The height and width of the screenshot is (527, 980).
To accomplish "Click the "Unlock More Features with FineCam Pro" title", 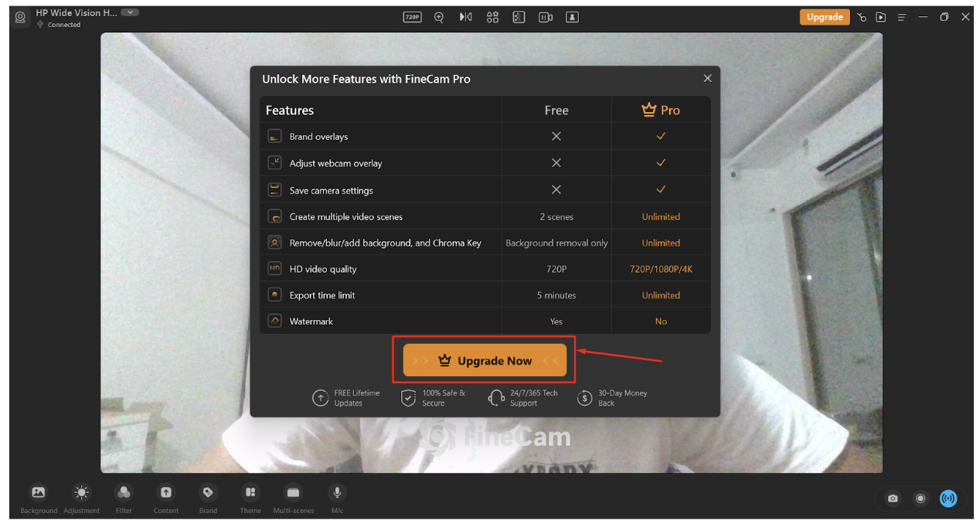I will point(366,79).
